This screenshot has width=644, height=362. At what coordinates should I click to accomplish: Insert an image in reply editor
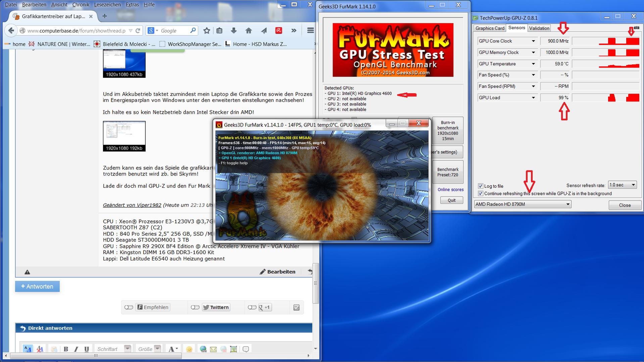(x=234, y=349)
